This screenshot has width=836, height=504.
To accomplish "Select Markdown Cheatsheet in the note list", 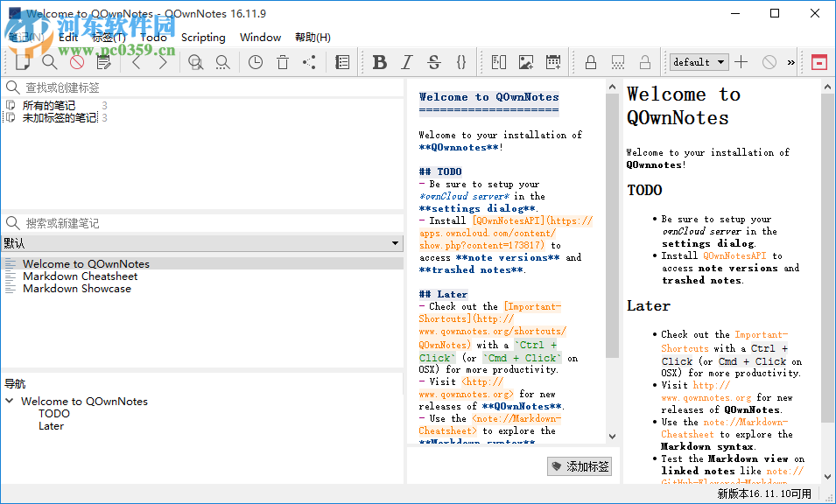I will pyautogui.click(x=80, y=276).
